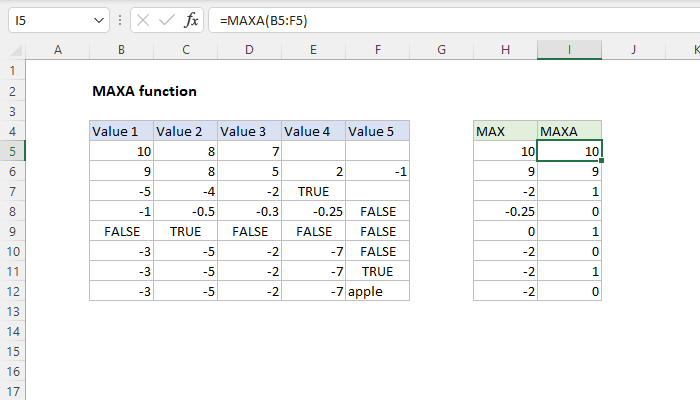Click the Insert Function fx icon

coord(190,20)
